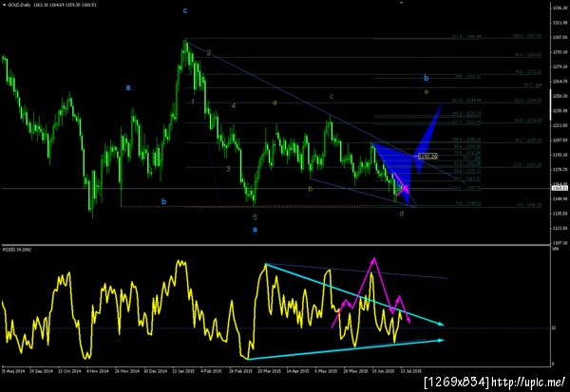Click the triangle arrow beside GOLD,Daily title
570x392 pixels.
pyautogui.click(x=4, y=5)
